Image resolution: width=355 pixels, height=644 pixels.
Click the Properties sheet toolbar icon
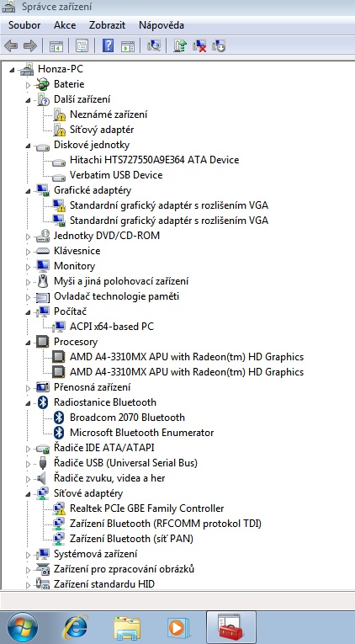click(x=82, y=45)
